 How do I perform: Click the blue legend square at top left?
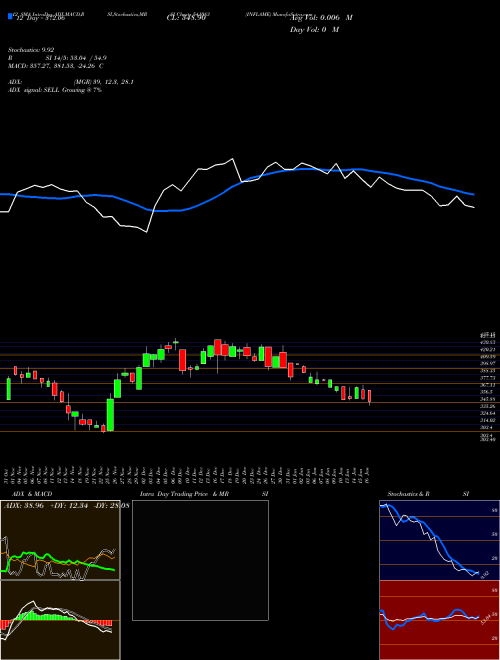(10, 16)
